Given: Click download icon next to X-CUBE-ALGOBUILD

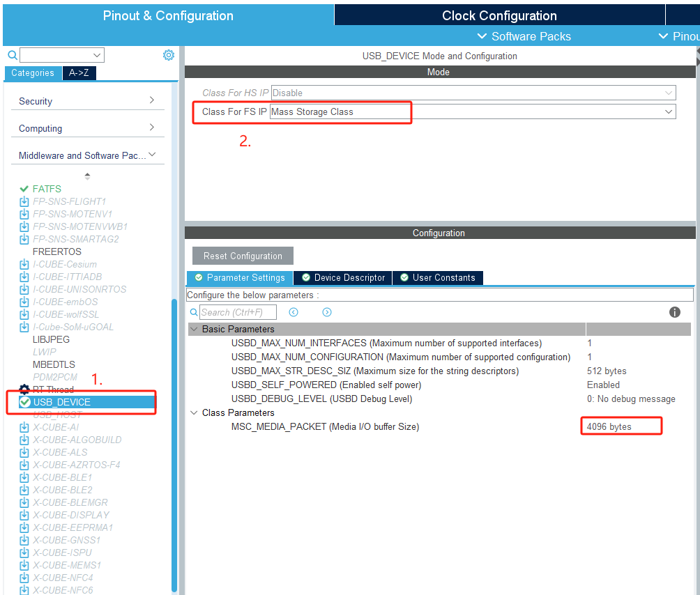Looking at the screenshot, I should coord(24,440).
